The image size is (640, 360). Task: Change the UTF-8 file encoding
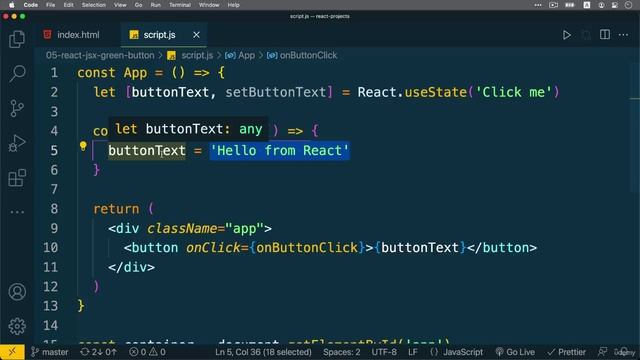pos(384,352)
